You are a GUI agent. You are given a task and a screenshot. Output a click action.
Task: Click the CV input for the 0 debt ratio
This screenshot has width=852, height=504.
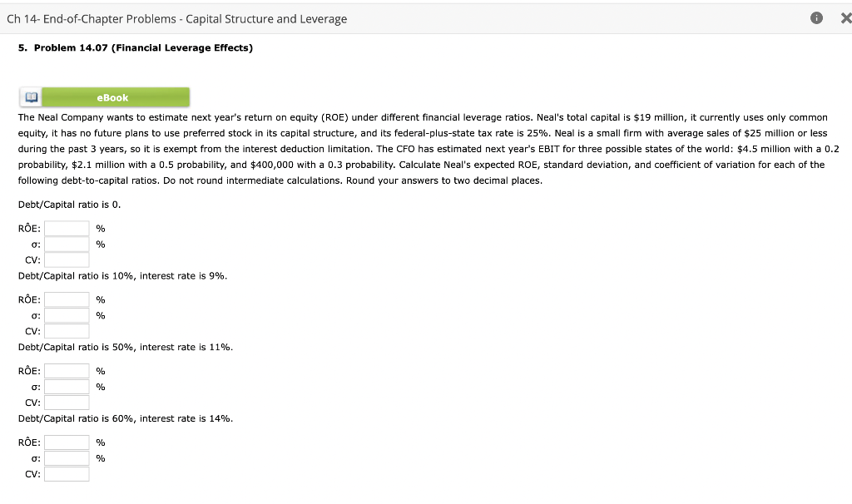67,259
